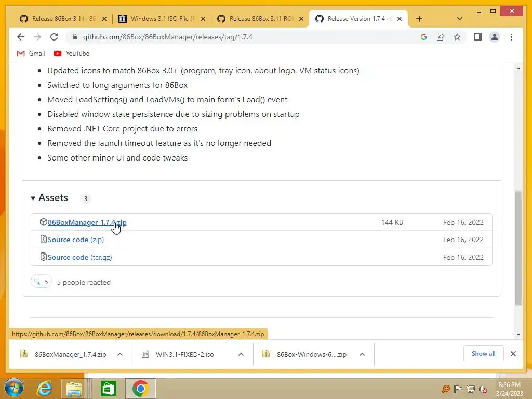Image resolution: width=532 pixels, height=399 pixels.
Task: Switch to Release 86Box 3.11 tab
Action: pos(63,19)
